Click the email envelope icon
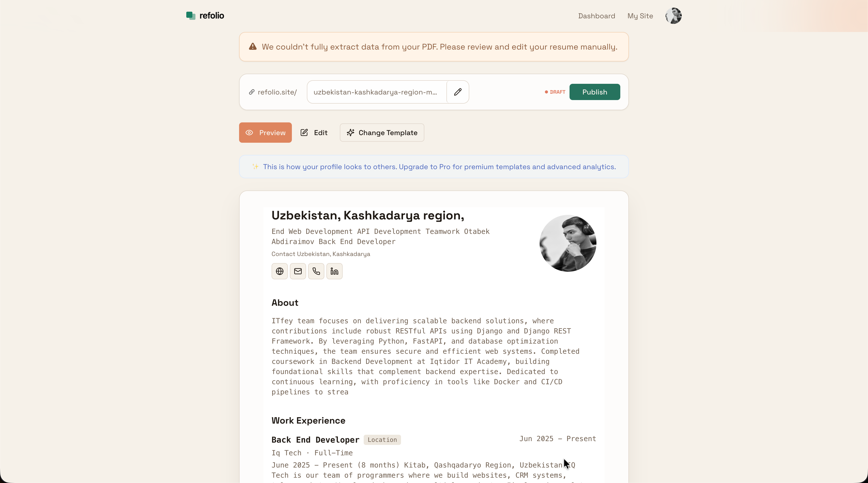 [297, 271]
